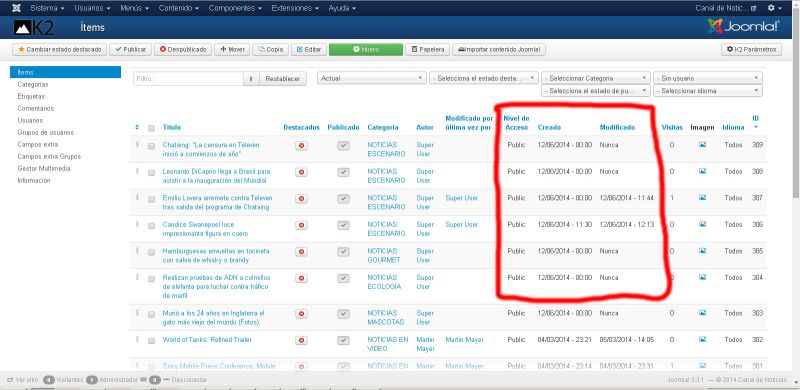Click the Despublicado toolbar button
The height and width of the screenshot is (390, 800).
point(183,50)
